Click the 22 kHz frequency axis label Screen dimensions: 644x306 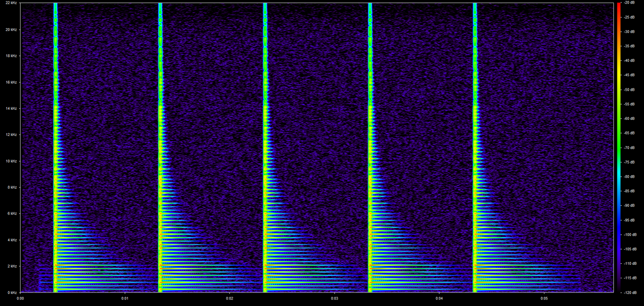coord(11,3)
